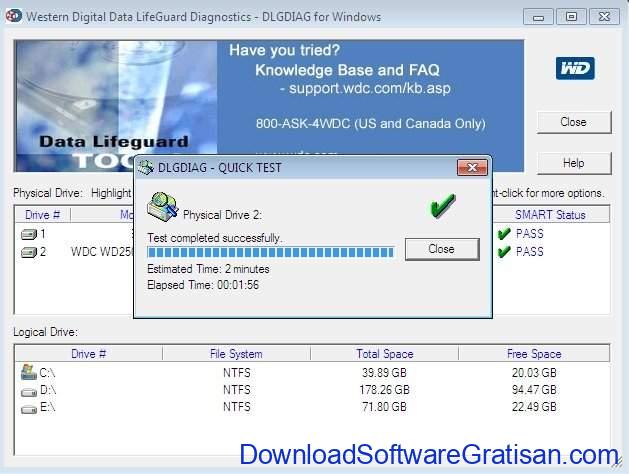Click SMART PASS checkmark for drive 1
Viewport: 629px width, 474px height.
point(504,233)
